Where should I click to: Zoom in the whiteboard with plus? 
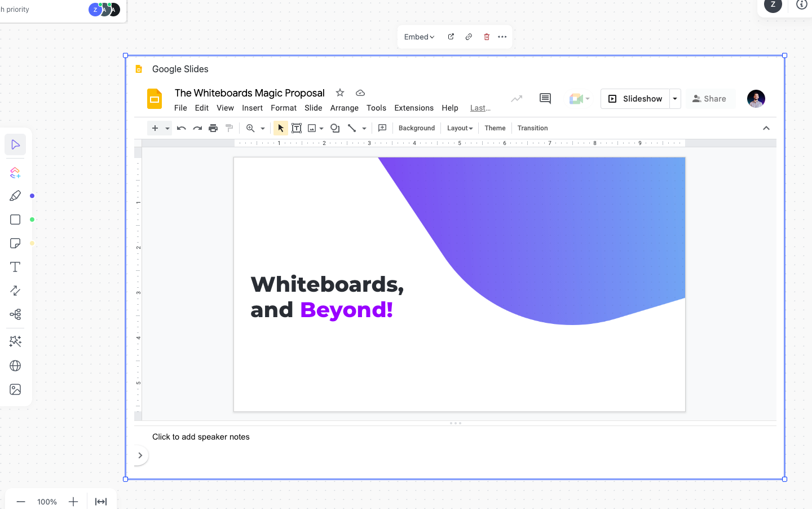click(x=73, y=502)
